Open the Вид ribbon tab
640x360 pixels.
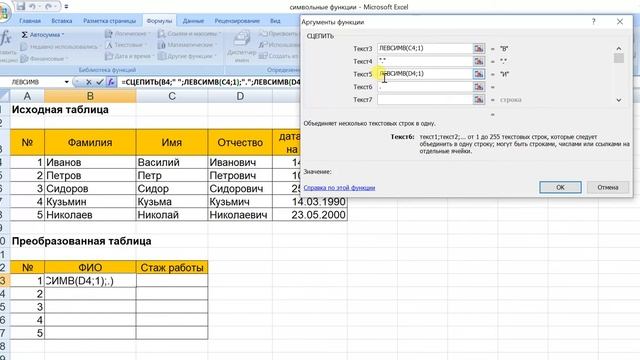pos(275,21)
